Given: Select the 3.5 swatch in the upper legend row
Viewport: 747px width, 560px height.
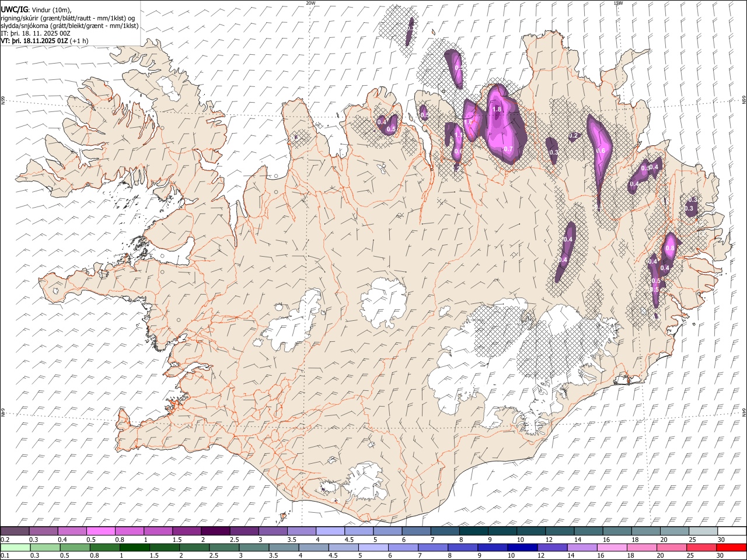Looking at the screenshot, I should coord(301,531).
